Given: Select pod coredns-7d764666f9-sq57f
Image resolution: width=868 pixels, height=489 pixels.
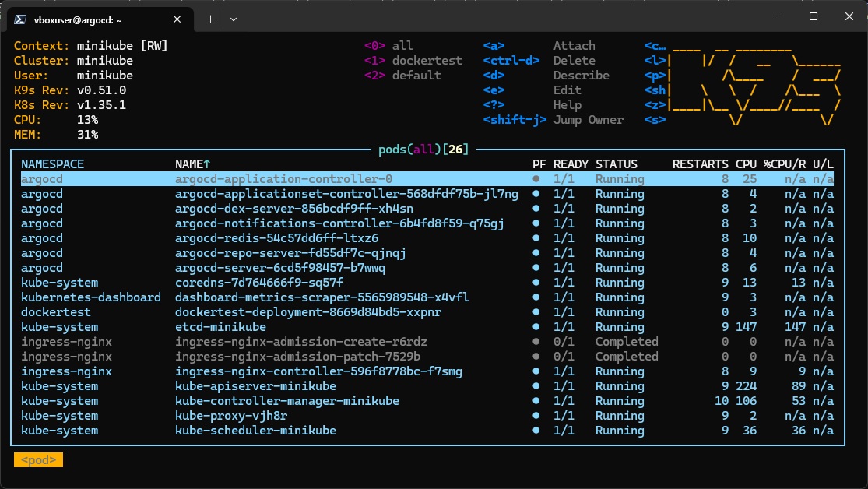Looking at the screenshot, I should [x=427, y=283].
